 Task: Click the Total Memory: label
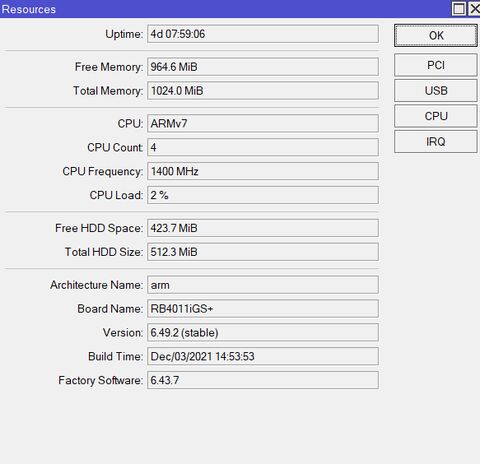[108, 91]
